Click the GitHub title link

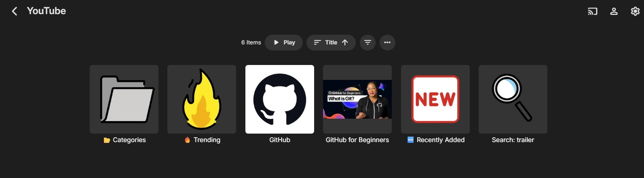pos(280,140)
